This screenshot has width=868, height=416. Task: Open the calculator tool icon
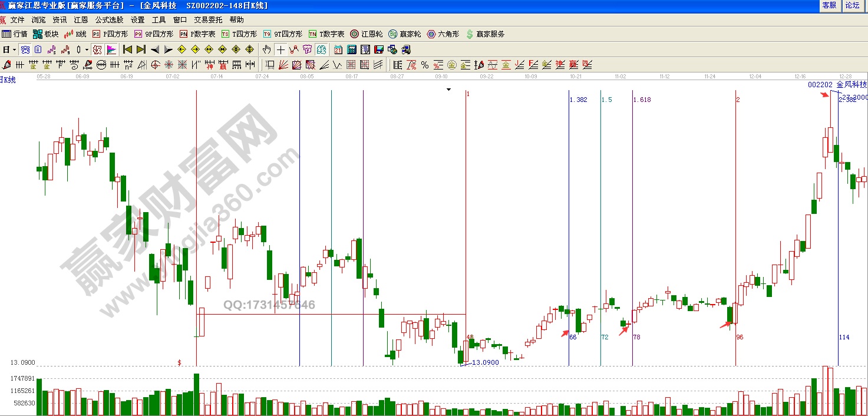(x=351, y=49)
